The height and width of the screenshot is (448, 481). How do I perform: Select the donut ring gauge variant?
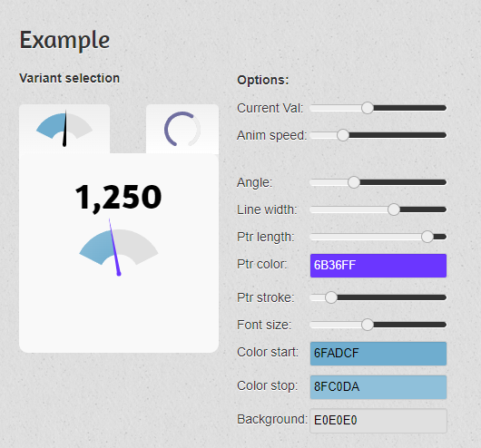point(182,129)
